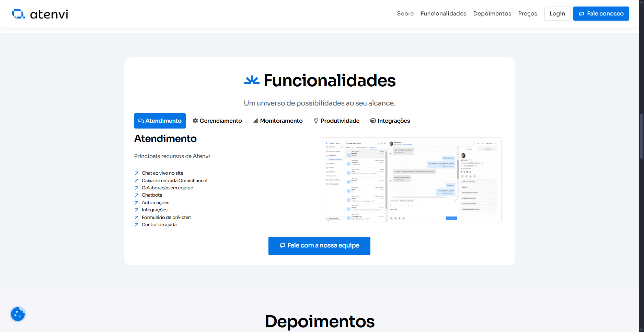Click the Automações list text
This screenshot has height=332, width=644.
(156, 203)
